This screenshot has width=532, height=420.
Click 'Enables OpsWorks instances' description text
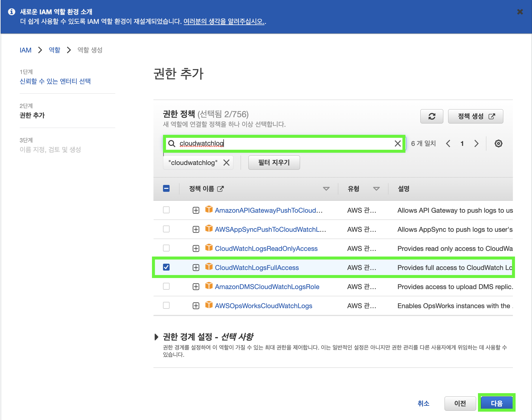click(455, 306)
